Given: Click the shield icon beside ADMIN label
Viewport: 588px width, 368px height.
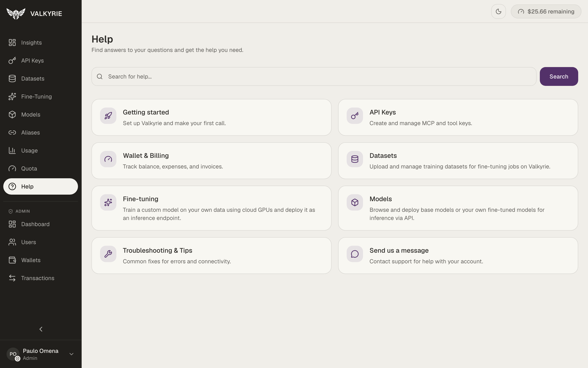Looking at the screenshot, I should 10,211.
